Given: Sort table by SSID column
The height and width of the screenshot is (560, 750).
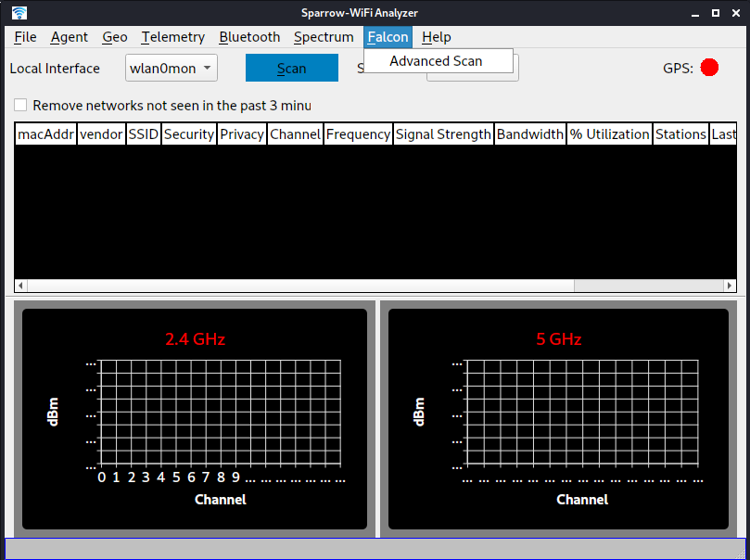Looking at the screenshot, I should click(144, 134).
